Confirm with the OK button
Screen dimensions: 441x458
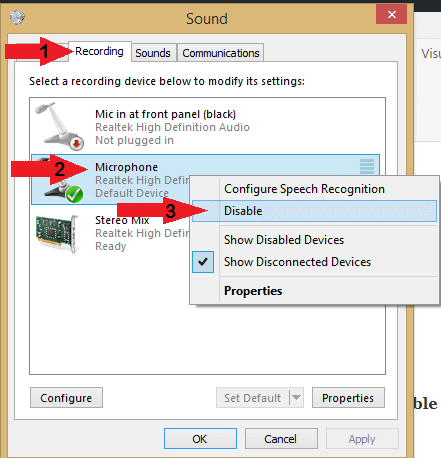point(200,439)
